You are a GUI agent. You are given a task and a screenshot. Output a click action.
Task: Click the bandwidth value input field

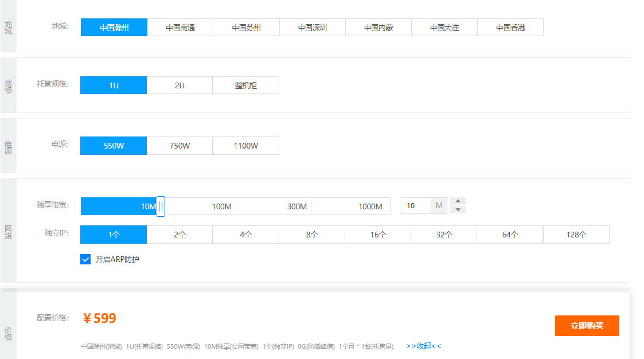[x=416, y=206]
